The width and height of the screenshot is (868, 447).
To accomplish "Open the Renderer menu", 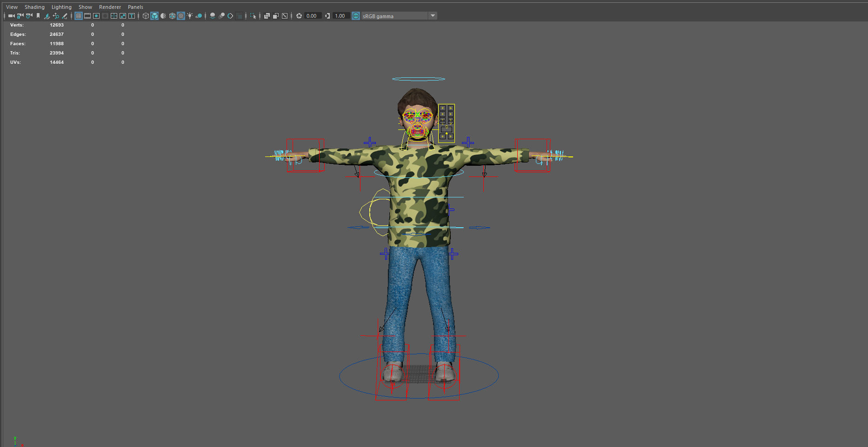I will click(110, 7).
